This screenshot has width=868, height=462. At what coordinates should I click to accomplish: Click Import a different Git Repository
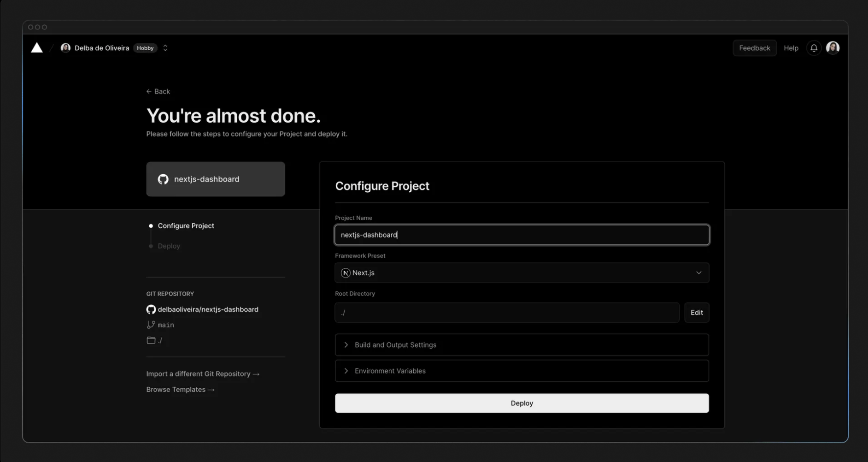coord(203,374)
